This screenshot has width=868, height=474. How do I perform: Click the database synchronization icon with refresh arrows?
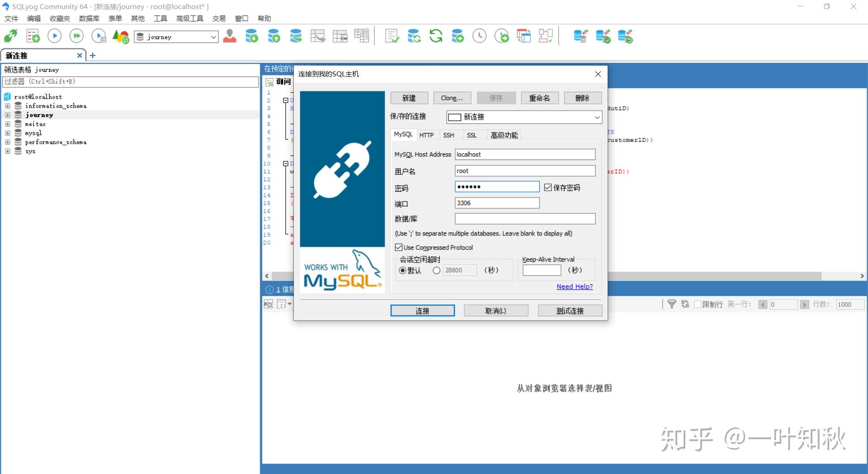414,36
